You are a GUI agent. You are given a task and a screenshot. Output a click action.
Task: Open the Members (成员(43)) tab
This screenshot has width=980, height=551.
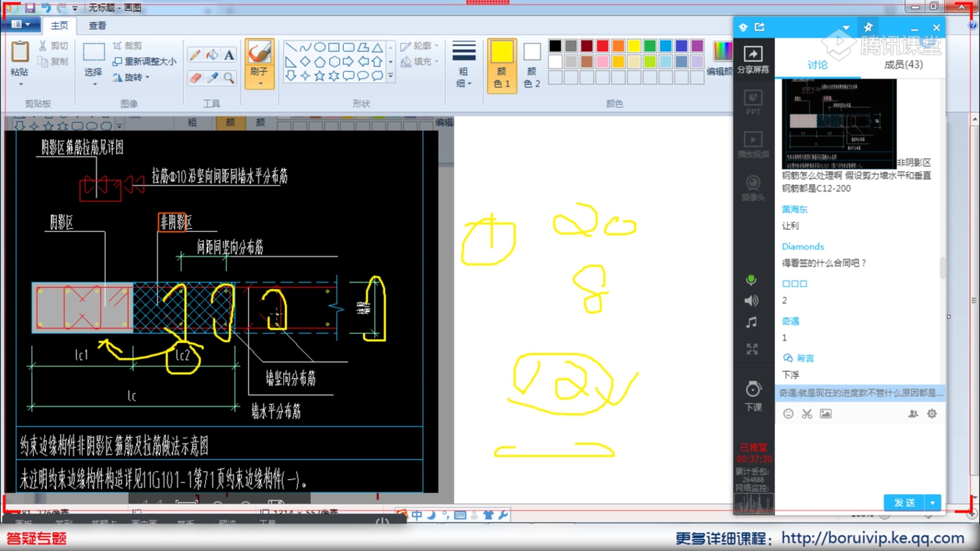pos(903,65)
